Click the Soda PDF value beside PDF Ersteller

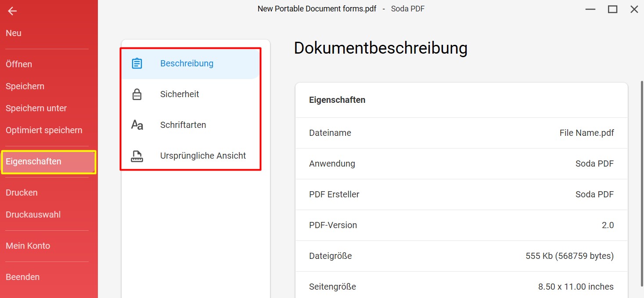point(594,194)
